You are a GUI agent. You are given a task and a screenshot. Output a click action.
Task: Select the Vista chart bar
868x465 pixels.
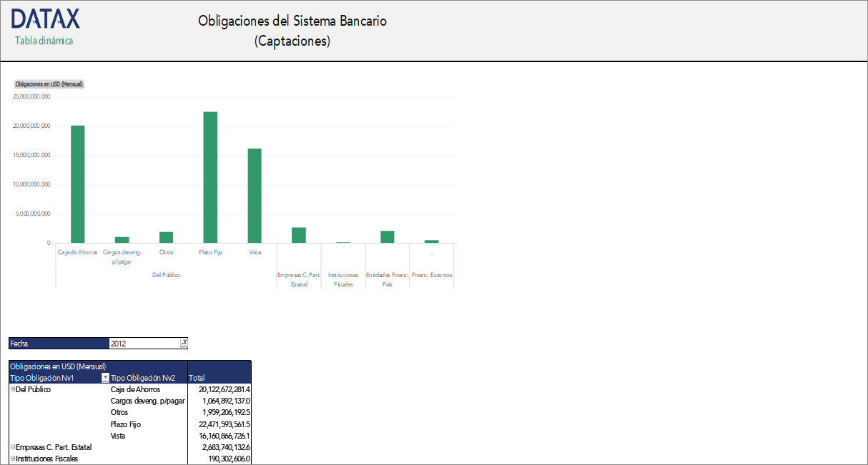[x=255, y=196]
